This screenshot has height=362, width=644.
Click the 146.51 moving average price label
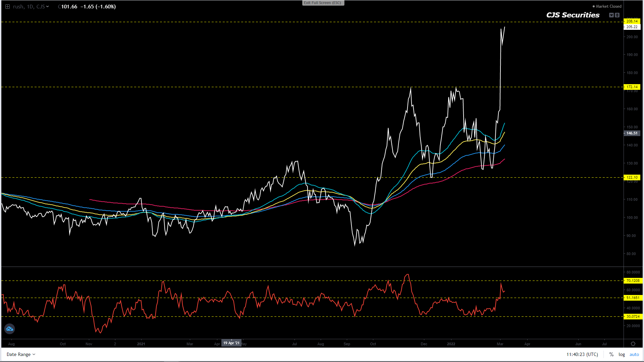pyautogui.click(x=632, y=133)
